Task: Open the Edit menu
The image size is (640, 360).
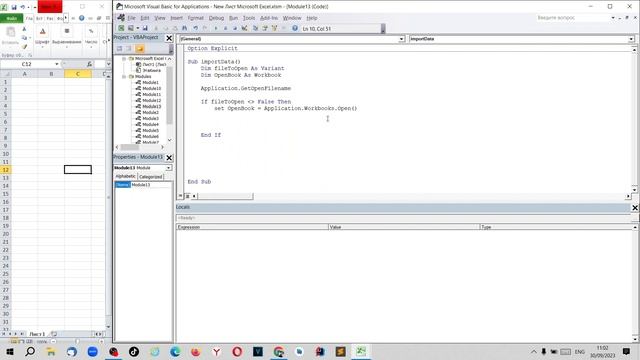Action: tap(144, 18)
